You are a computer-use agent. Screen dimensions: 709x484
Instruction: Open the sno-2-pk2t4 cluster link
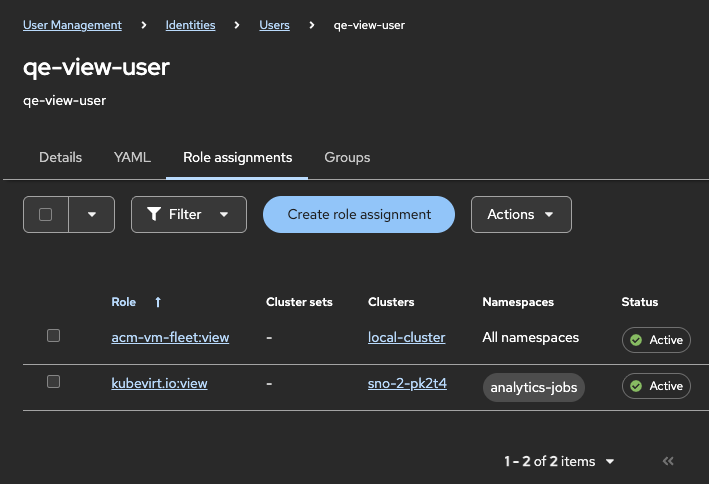tap(407, 384)
